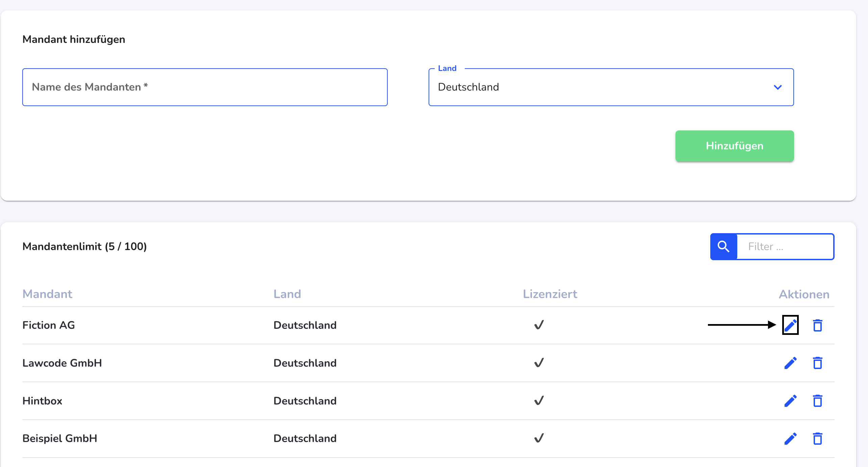Select the Fiction AG name cell
The image size is (868, 467).
tap(49, 325)
